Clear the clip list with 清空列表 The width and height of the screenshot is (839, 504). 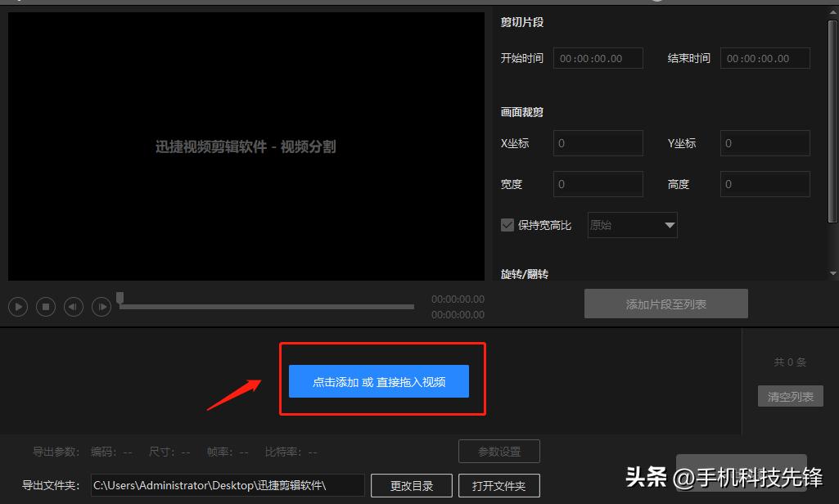pos(789,395)
